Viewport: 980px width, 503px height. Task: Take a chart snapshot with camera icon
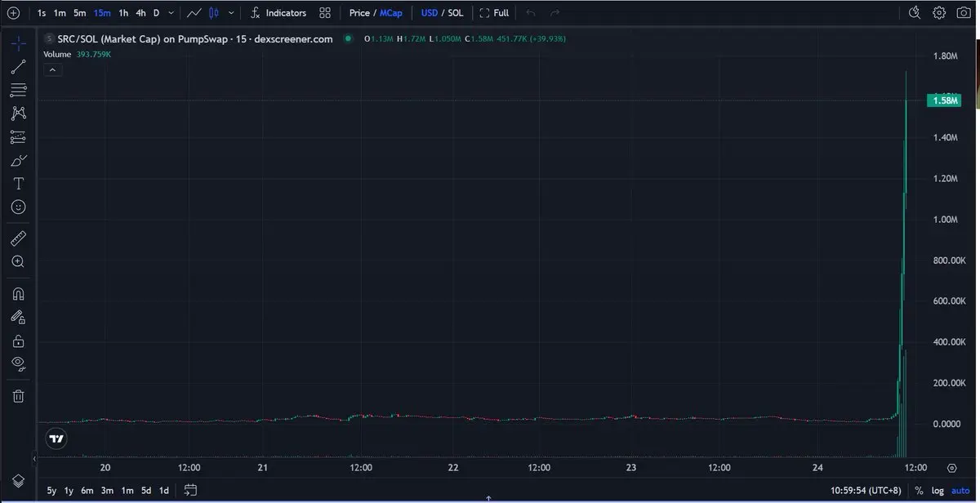click(x=964, y=13)
